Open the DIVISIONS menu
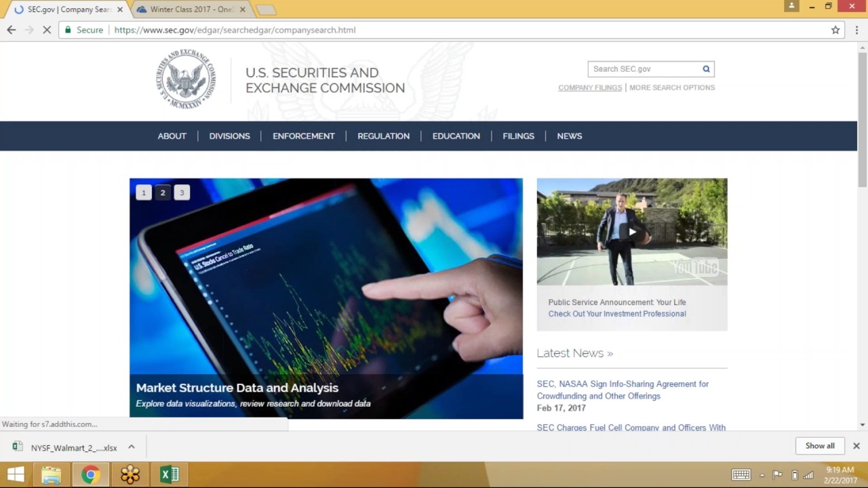Viewport: 868px width, 488px height. [230, 136]
